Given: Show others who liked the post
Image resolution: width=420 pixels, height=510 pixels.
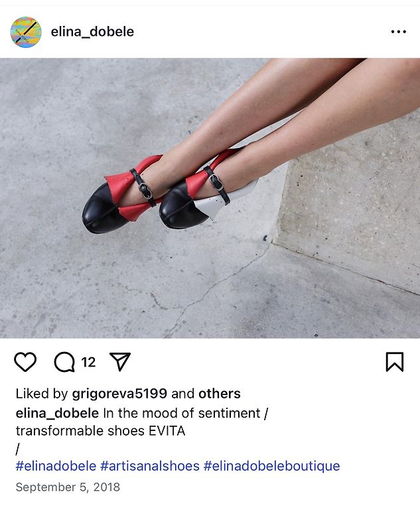Looking at the screenshot, I should [x=220, y=394].
